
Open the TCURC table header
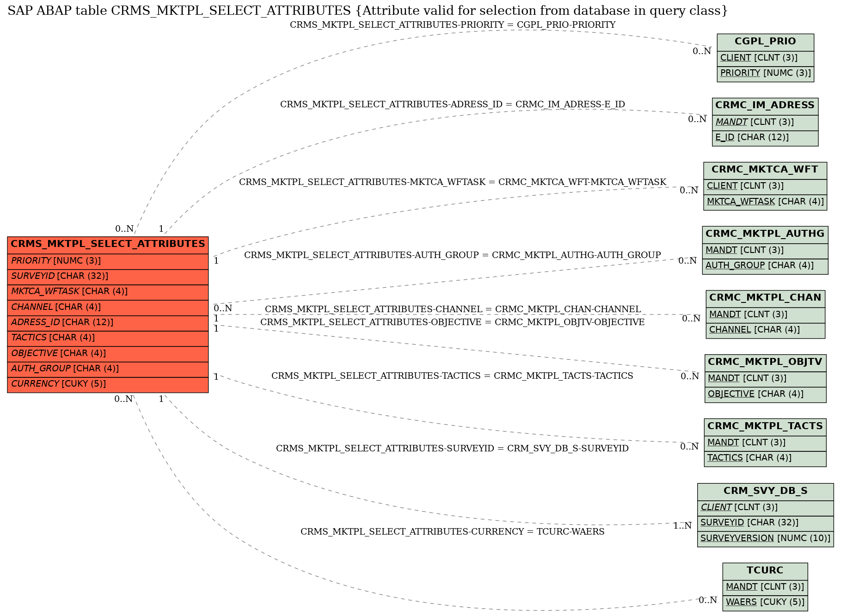(765, 571)
